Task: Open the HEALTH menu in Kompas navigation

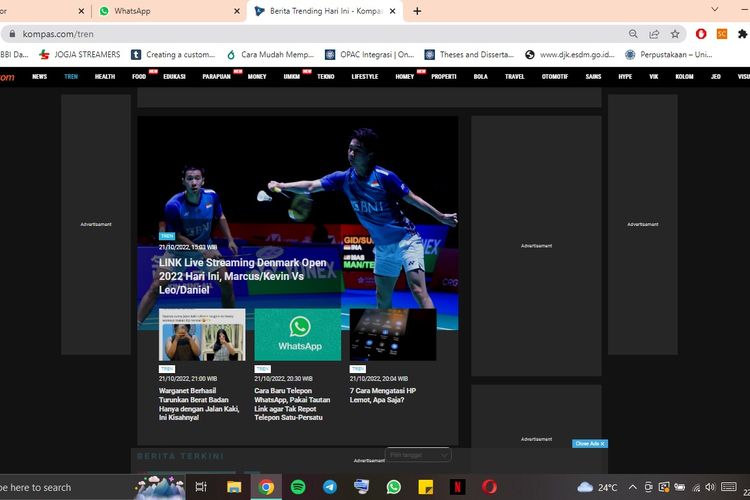Action: pyautogui.click(x=105, y=76)
